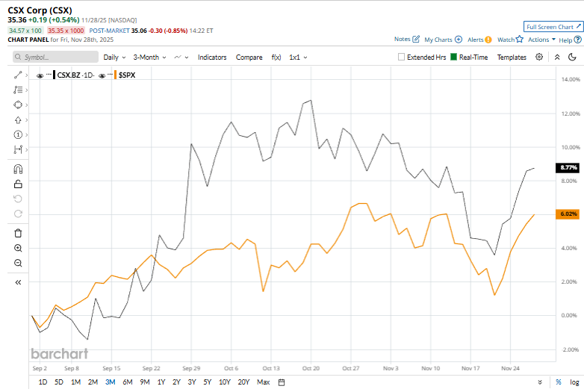Image resolution: width=584 pixels, height=392 pixels.
Task: Select the 5D time range
Action: pos(59,382)
